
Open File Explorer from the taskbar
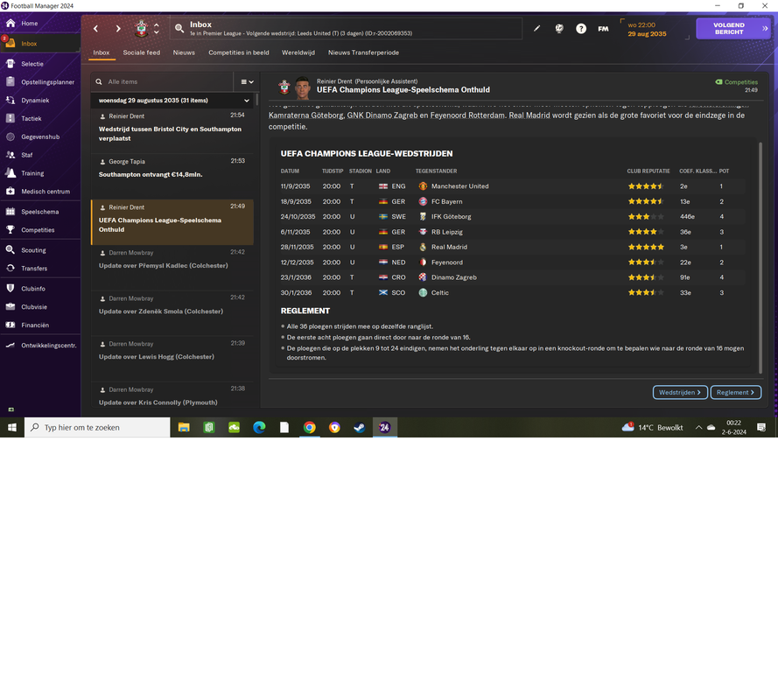pos(184,428)
